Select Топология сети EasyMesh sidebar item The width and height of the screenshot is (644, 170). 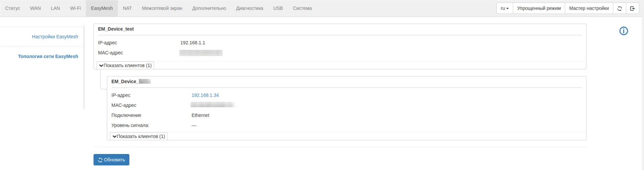tap(48, 56)
